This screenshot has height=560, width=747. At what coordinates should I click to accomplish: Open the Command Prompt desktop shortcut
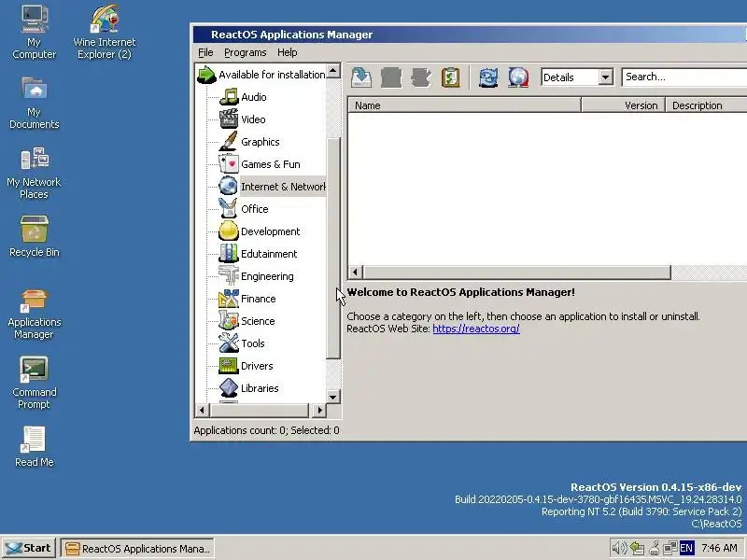coord(35,383)
